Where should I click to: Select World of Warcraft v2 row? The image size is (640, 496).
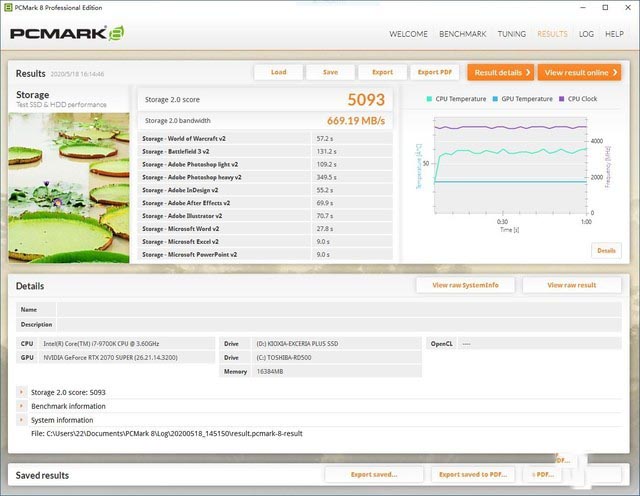pos(265,138)
